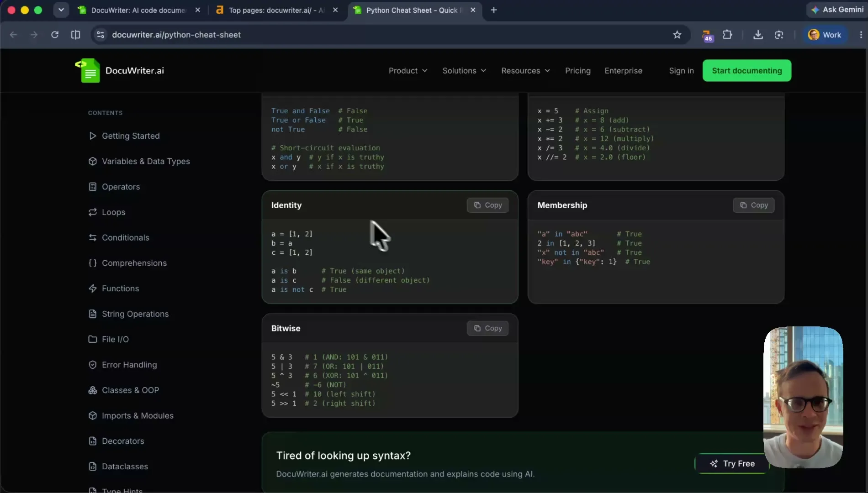Click the String Operations document icon

click(93, 314)
